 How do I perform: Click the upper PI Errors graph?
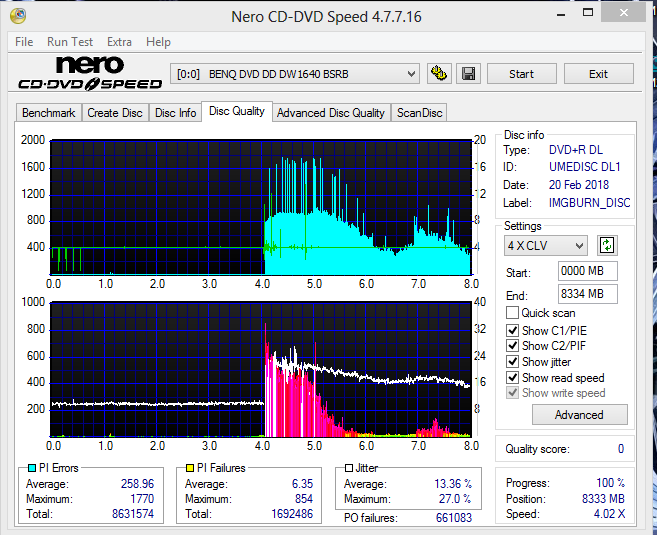coord(261,207)
